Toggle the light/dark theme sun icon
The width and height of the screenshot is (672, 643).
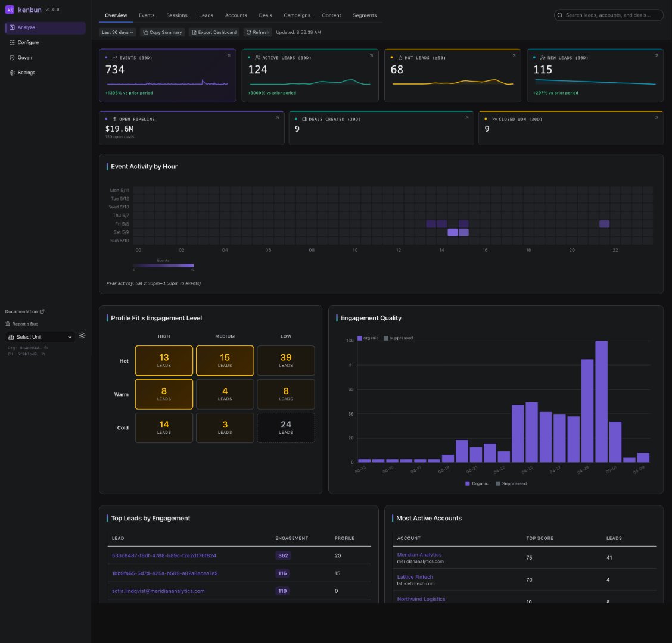coord(82,336)
